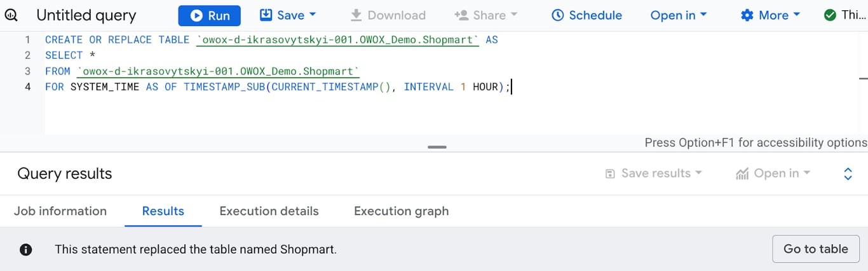Open the Save results dropdown
Viewport: 868px width, 271px height.
pos(654,173)
